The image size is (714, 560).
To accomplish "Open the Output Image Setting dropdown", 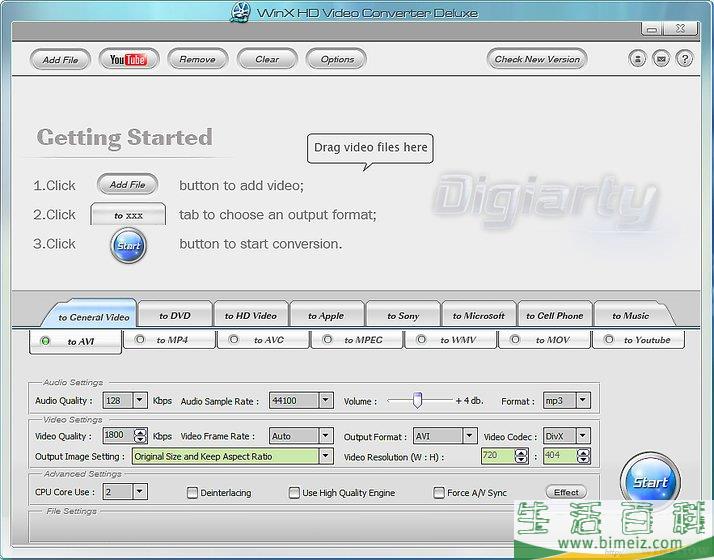I will pyautogui.click(x=326, y=456).
